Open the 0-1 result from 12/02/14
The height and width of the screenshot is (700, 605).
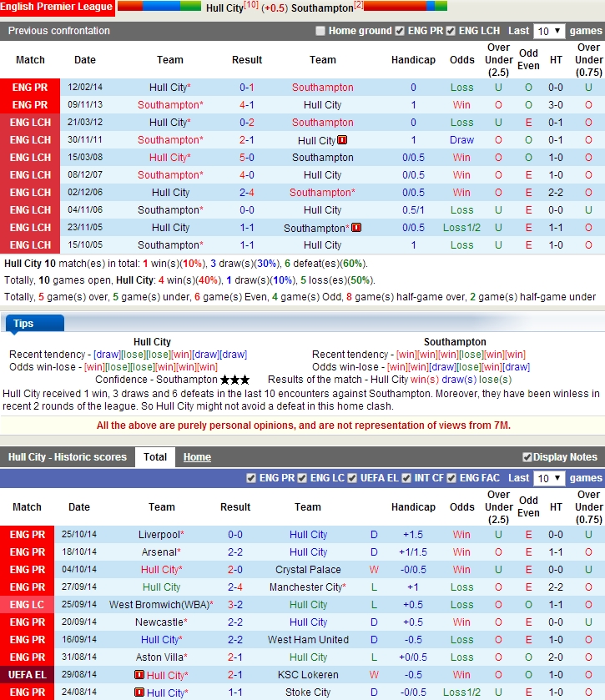246,88
